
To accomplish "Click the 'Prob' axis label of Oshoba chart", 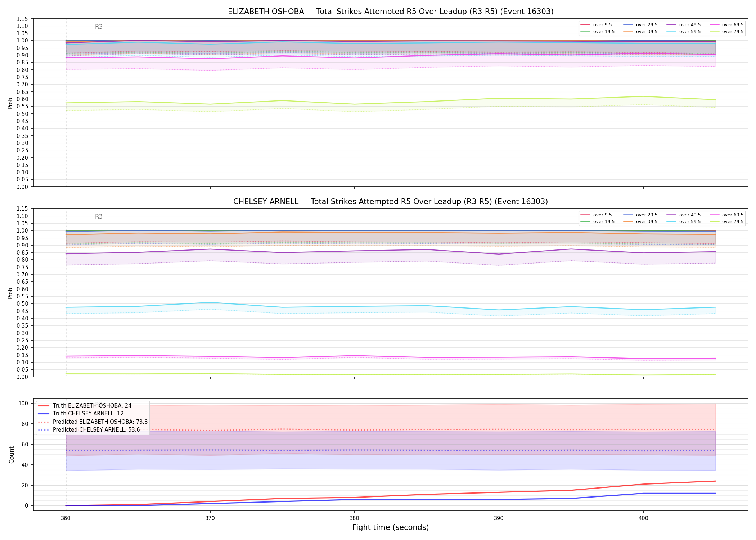I will (x=10, y=103).
